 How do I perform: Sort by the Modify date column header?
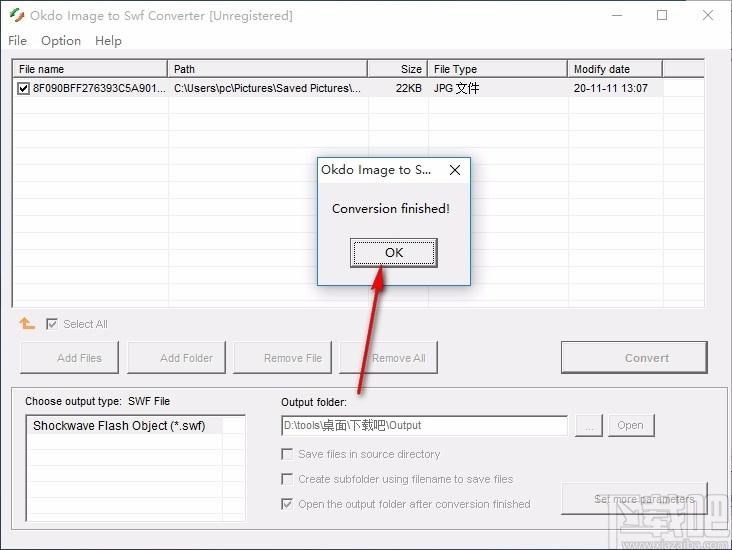click(x=615, y=69)
